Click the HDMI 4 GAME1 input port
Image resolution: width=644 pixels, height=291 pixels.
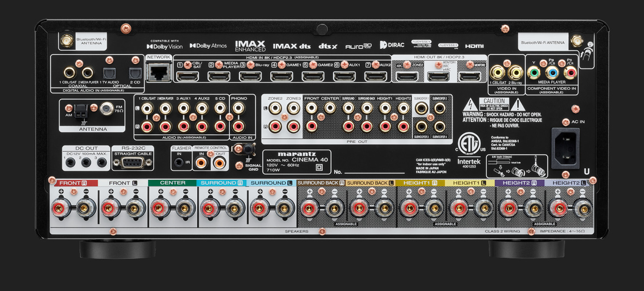282,76
